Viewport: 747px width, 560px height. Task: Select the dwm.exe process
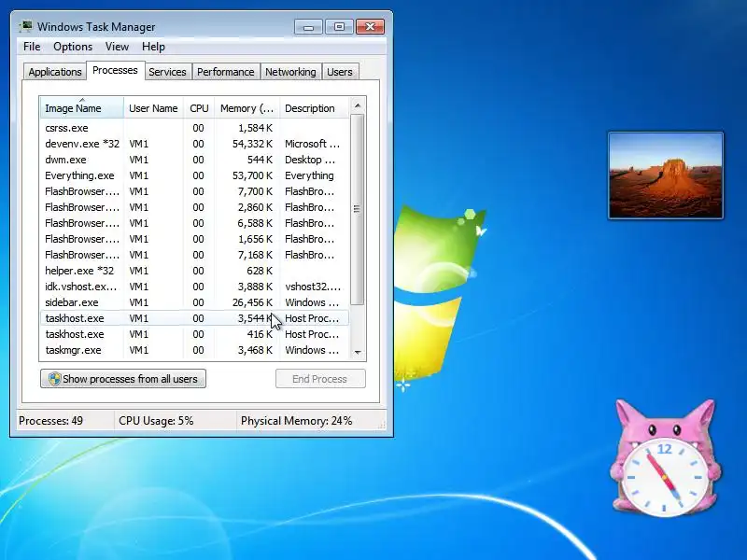click(x=195, y=160)
